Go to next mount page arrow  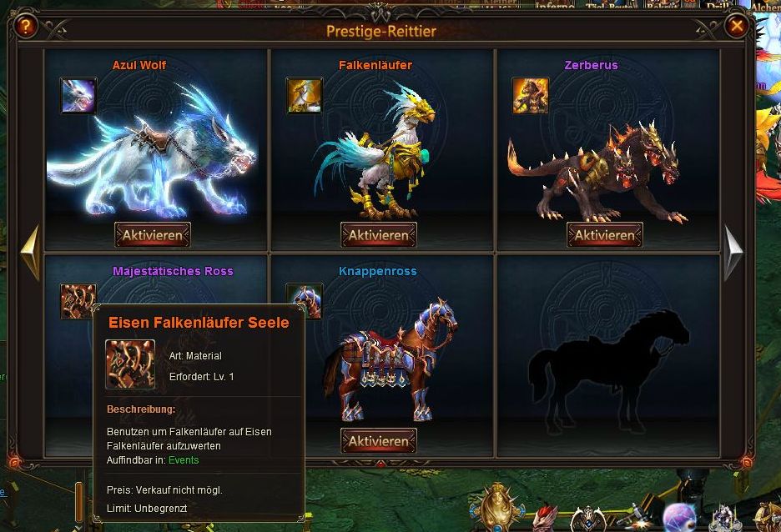733,252
